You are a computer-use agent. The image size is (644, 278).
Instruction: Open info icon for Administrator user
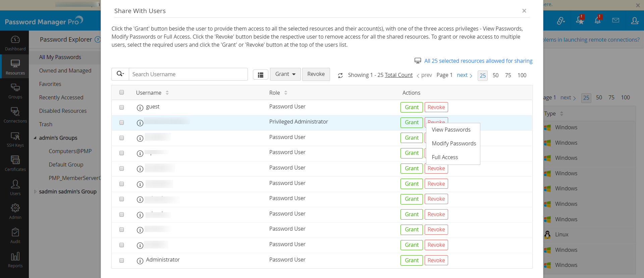[140, 261]
